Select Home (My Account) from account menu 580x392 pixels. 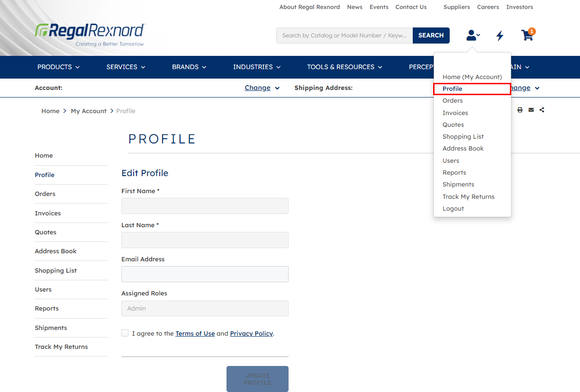(472, 77)
